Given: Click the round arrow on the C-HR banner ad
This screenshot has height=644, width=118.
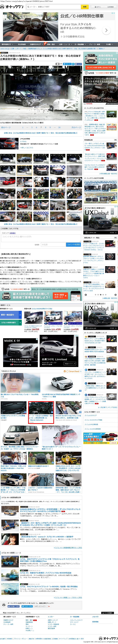Looking at the screenshot, I should tap(106, 30).
